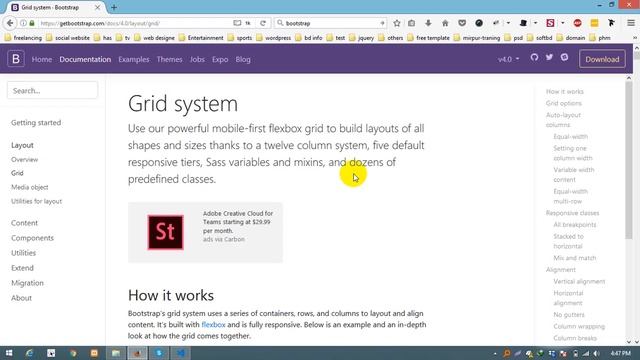Click the Pocket icon in browser toolbar
This screenshot has width=640, height=360.
coord(462,23)
